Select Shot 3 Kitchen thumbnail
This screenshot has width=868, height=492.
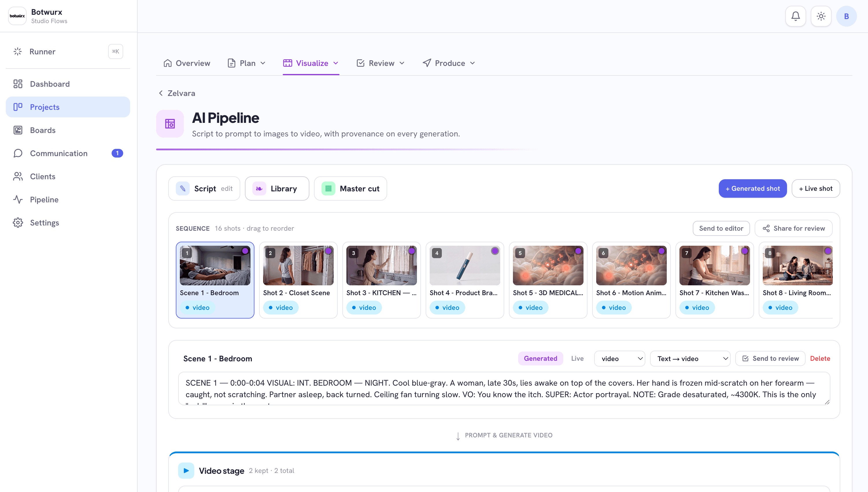pyautogui.click(x=381, y=265)
